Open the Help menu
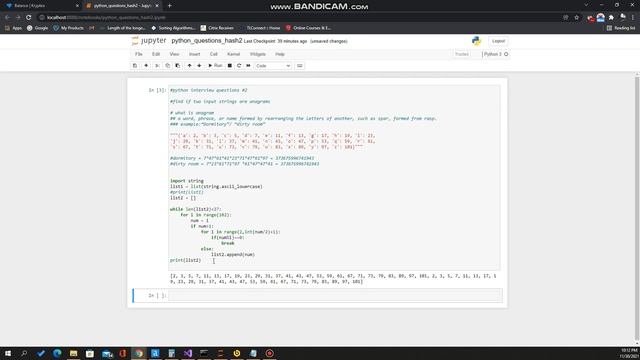 280,54
